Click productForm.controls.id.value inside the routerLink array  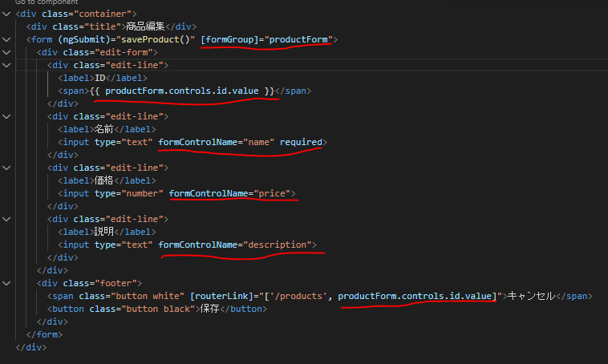click(415, 296)
